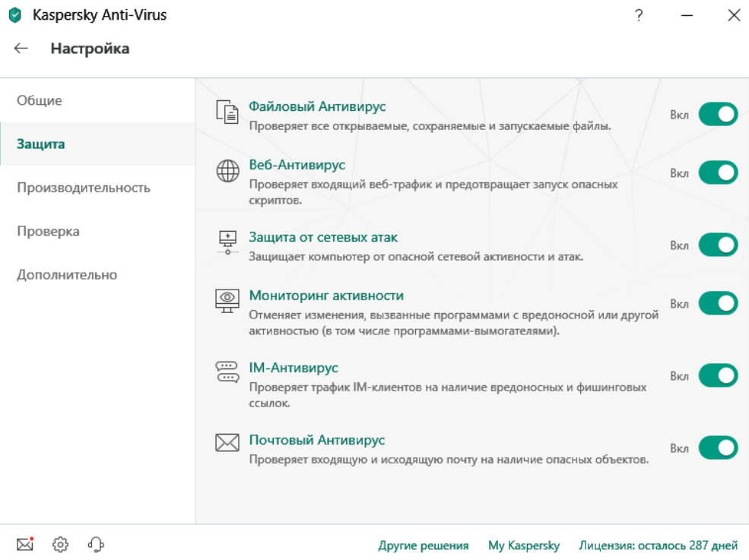Toggle Защита от сетевых атак off
Screen dimensions: 749x560
click(x=719, y=245)
